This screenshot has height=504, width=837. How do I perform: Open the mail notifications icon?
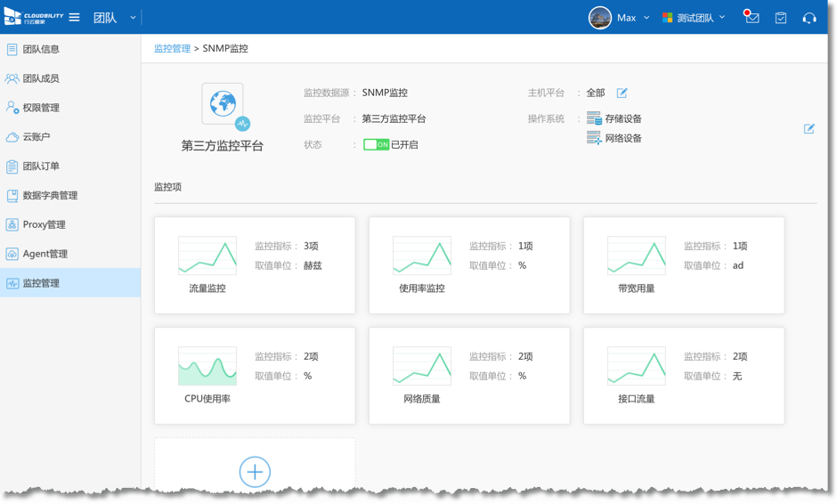click(x=752, y=18)
